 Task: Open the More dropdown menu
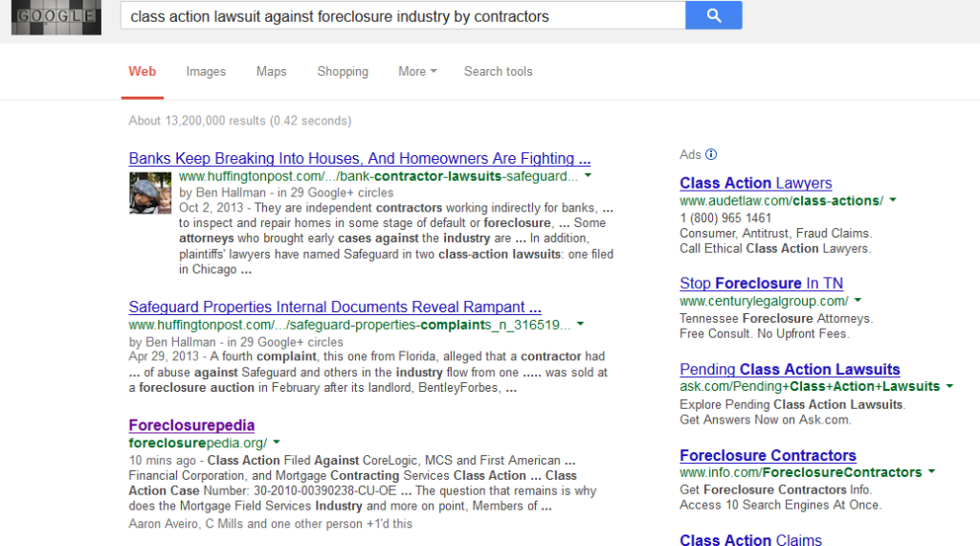[417, 71]
